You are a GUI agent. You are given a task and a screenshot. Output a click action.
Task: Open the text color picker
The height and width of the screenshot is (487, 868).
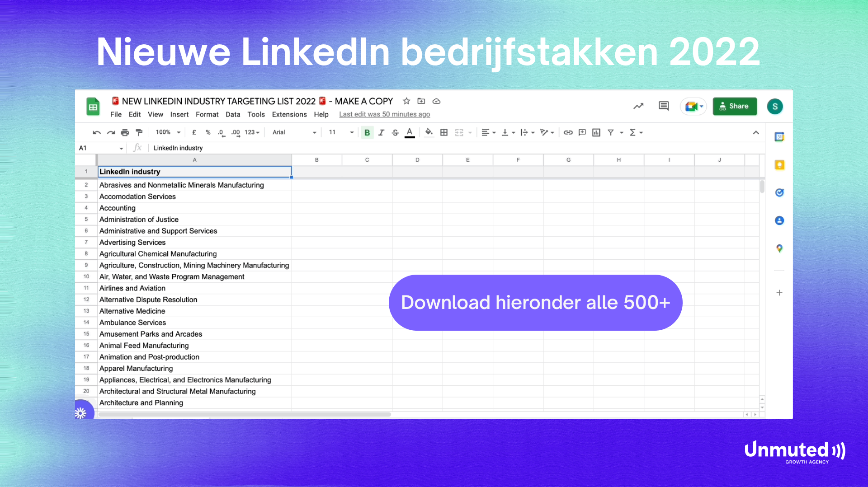pyautogui.click(x=410, y=132)
